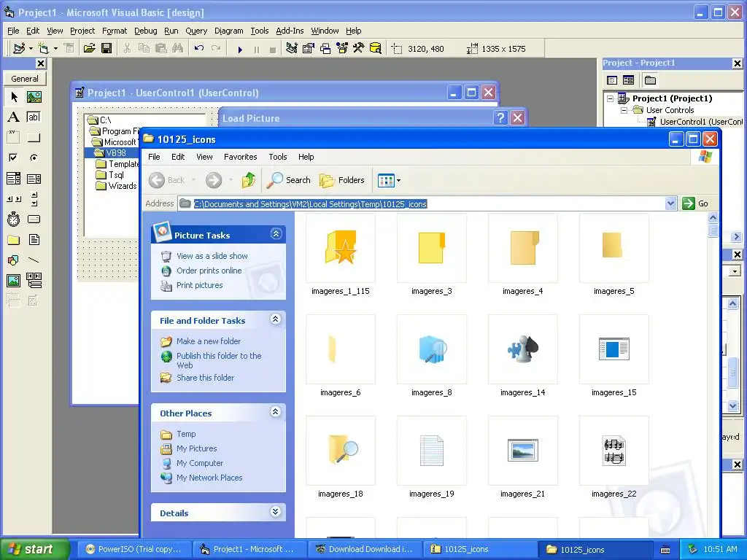The width and height of the screenshot is (747, 560).
Task: Expand the Details section
Action: point(275,512)
